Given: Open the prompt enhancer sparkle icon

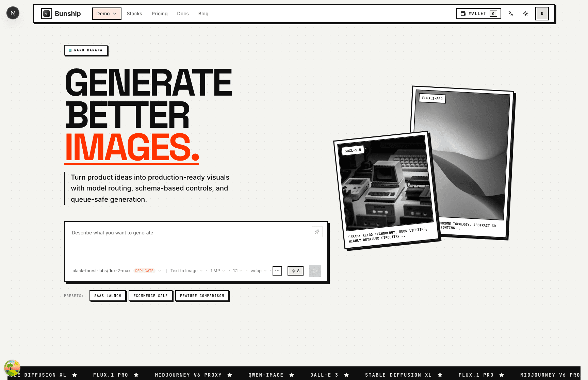Looking at the screenshot, I should (x=317, y=232).
